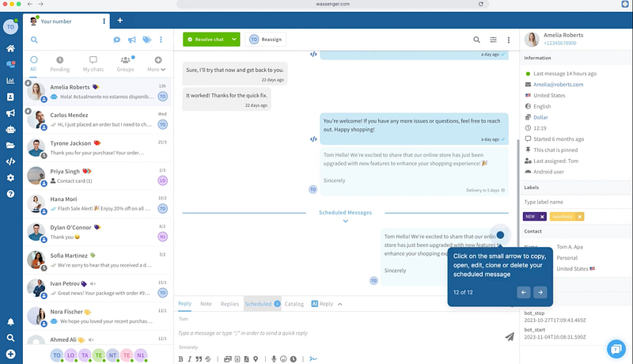Apply bold formatting in message composer
This screenshot has height=364, width=633.
pyautogui.click(x=180, y=358)
